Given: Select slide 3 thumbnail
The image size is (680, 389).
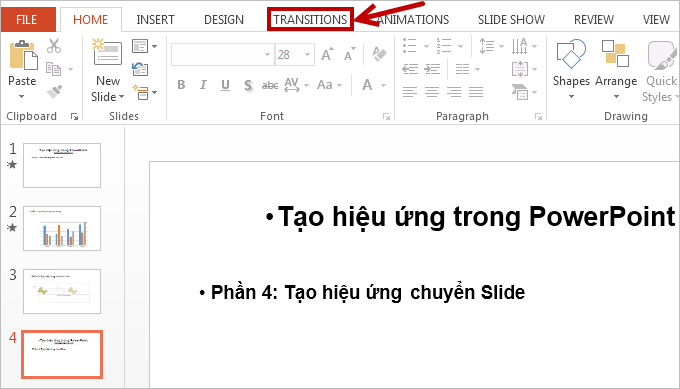Looking at the screenshot, I should click(62, 291).
